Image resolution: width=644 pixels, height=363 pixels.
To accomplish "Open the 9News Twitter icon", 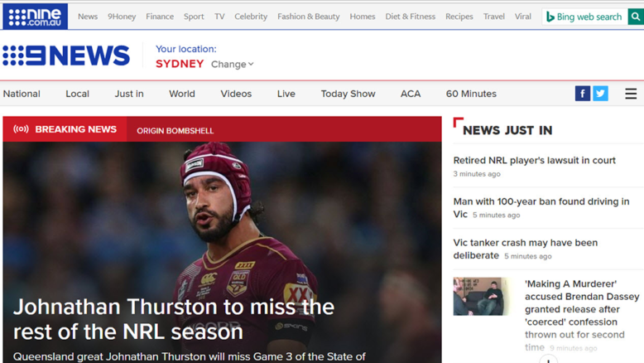I will coord(600,94).
